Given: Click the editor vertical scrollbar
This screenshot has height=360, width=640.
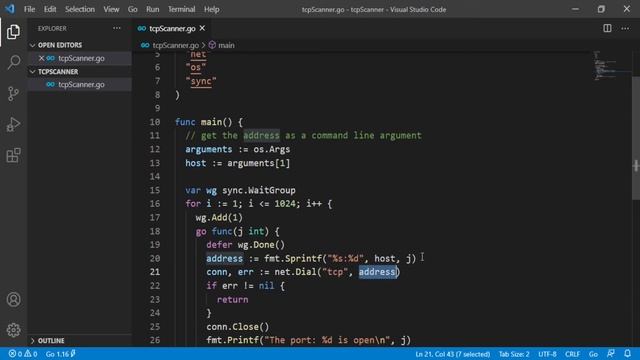Looking at the screenshot, I should coord(636,137).
